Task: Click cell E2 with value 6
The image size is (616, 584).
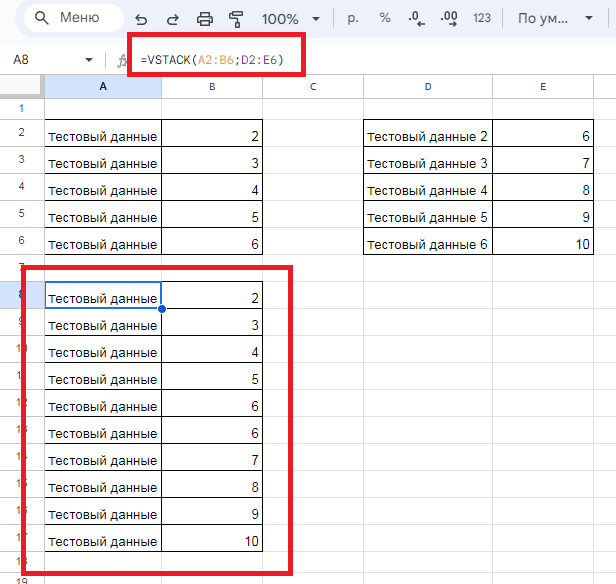Action: [543, 134]
